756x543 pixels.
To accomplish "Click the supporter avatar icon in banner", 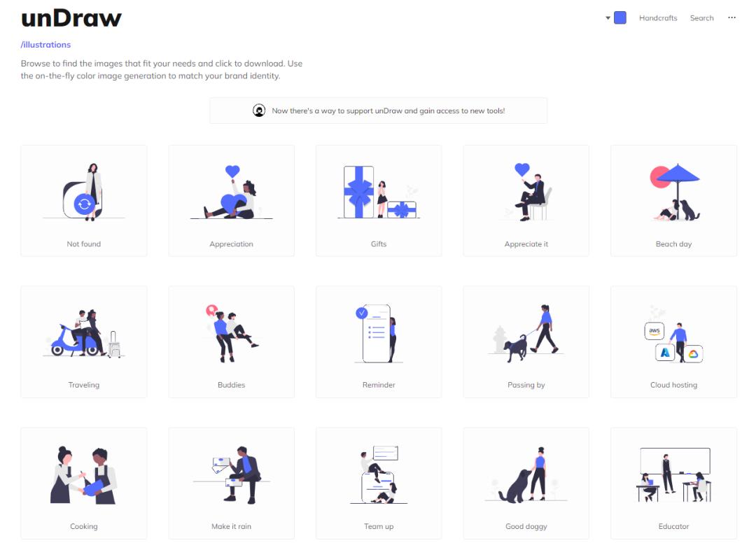I will (x=259, y=111).
